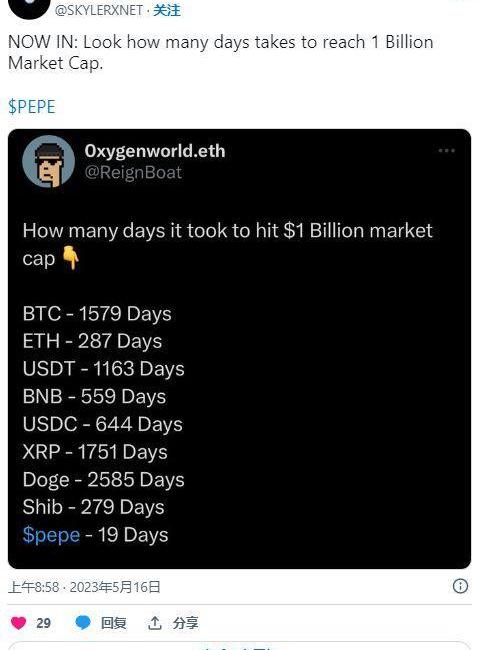Open replies via blue speech bubble icon
Screen dimensions: 482x650
pos(83,623)
